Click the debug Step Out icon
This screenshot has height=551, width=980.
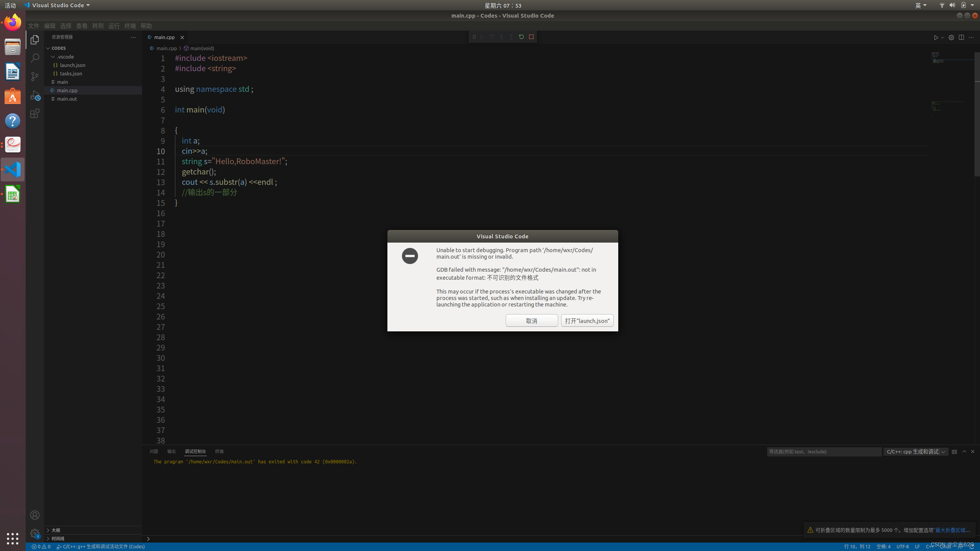pyautogui.click(x=511, y=37)
